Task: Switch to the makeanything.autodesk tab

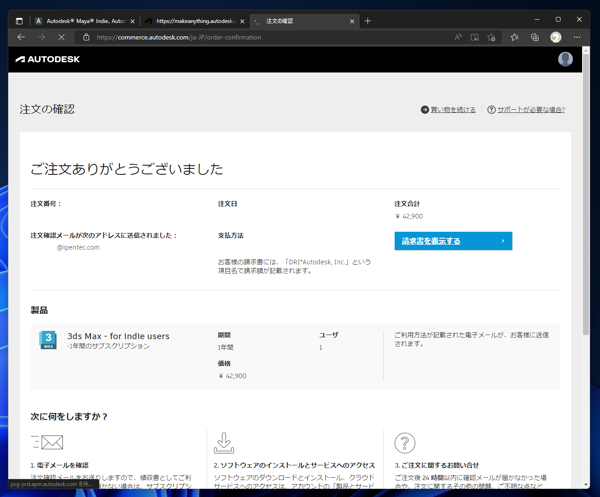Action: [x=195, y=21]
